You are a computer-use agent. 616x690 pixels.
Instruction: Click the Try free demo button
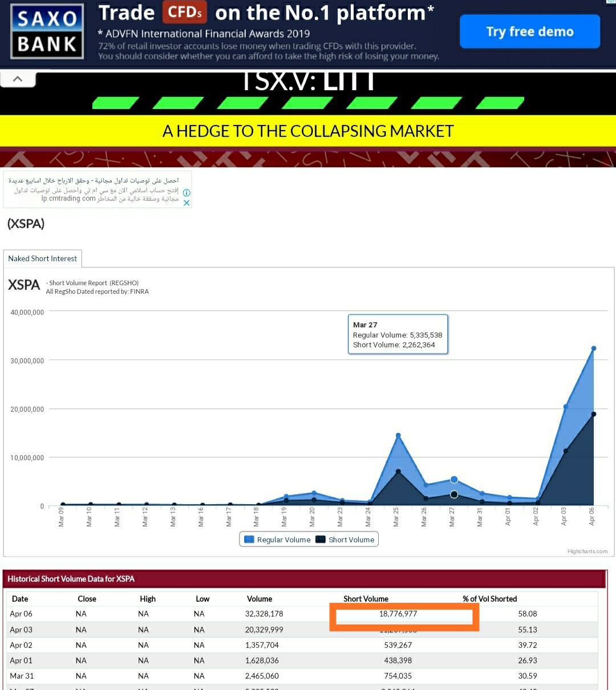point(529,31)
